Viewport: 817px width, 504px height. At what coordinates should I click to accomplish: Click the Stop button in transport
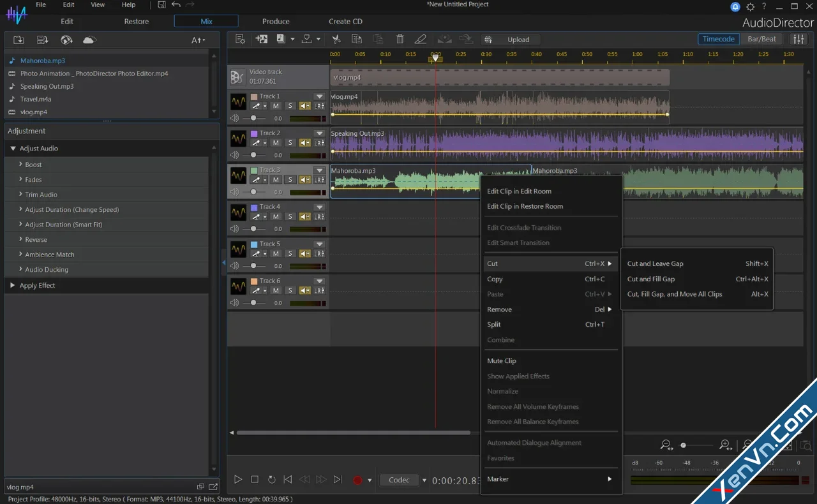[x=255, y=480]
